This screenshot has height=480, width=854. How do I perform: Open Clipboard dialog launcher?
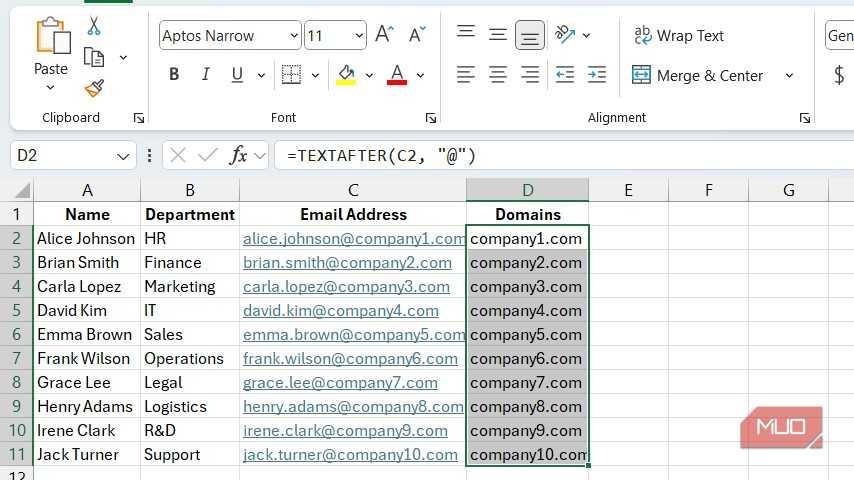[x=139, y=118]
